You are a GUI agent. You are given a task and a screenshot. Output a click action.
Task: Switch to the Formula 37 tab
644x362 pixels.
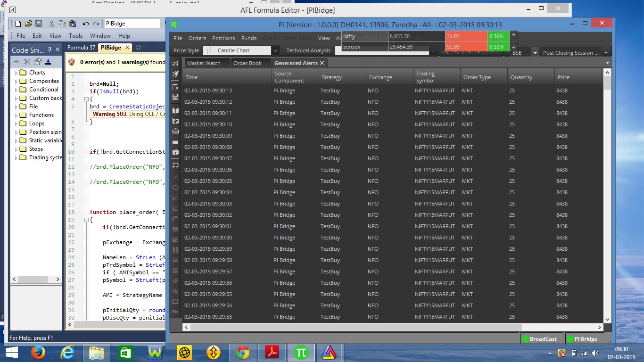point(81,48)
